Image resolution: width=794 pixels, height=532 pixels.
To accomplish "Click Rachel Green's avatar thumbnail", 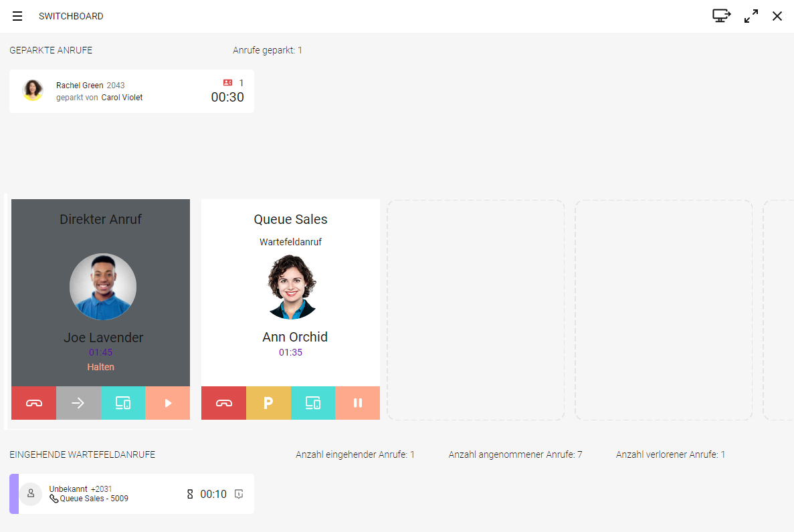I will 33,91.
